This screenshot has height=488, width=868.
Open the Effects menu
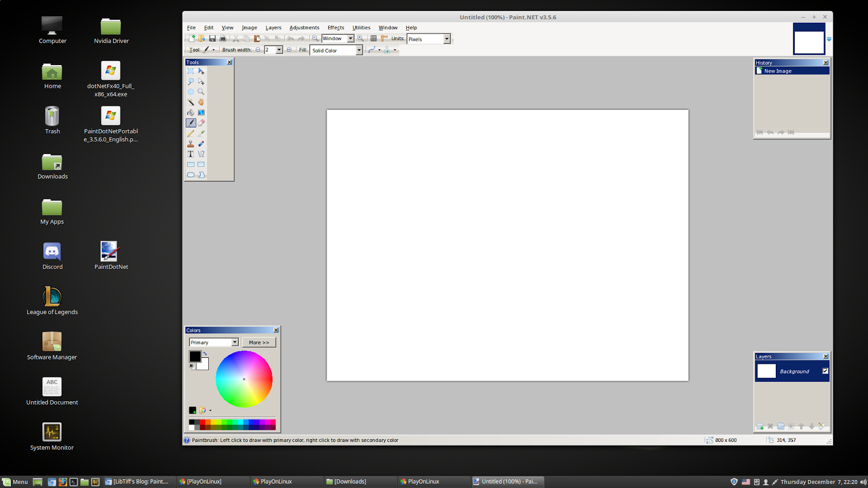335,27
